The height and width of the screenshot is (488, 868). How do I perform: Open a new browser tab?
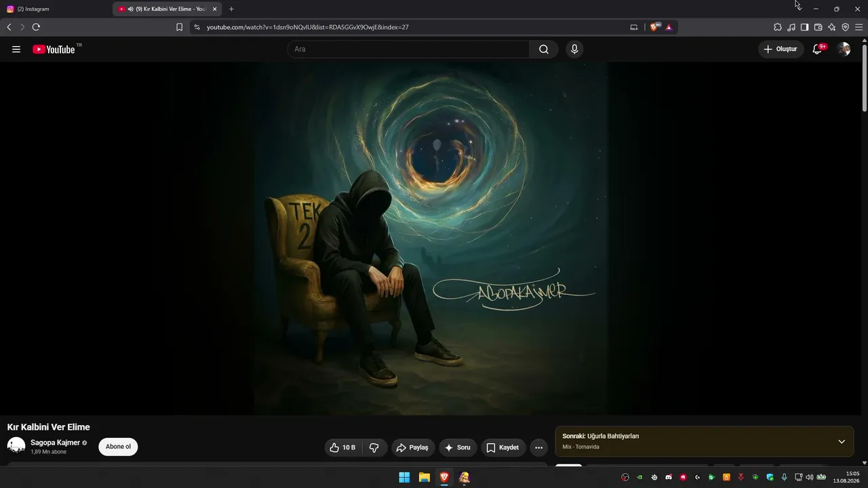tap(231, 9)
